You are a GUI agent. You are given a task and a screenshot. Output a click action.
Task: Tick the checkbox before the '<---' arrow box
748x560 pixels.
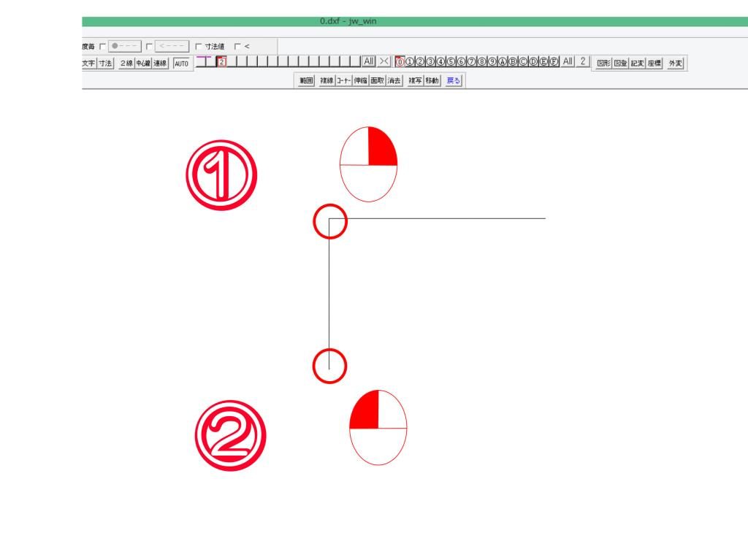(x=149, y=47)
